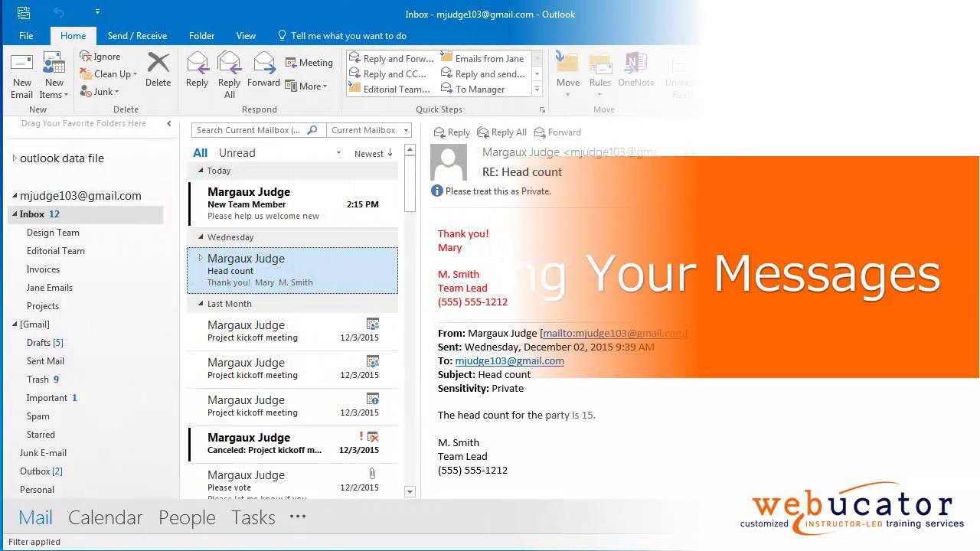Click the Meeting reply icon
The width and height of the screenshot is (980, 551).
click(292, 63)
